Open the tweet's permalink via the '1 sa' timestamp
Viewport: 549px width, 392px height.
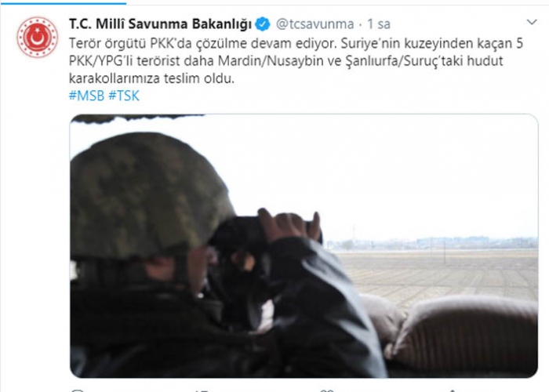pos(379,24)
